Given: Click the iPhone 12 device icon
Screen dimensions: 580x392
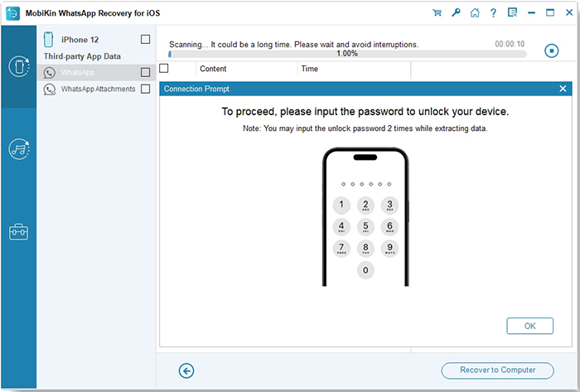Looking at the screenshot, I should coord(48,40).
